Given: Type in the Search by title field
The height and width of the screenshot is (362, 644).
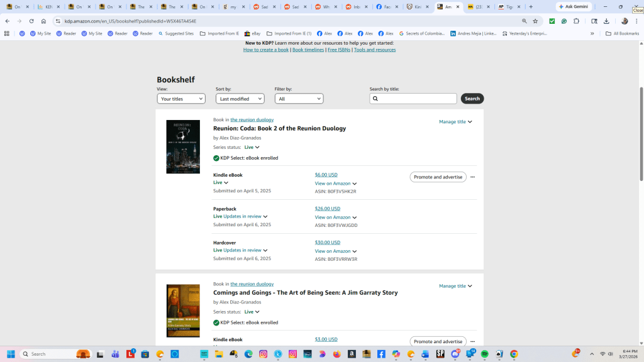Looking at the screenshot, I should tap(417, 99).
